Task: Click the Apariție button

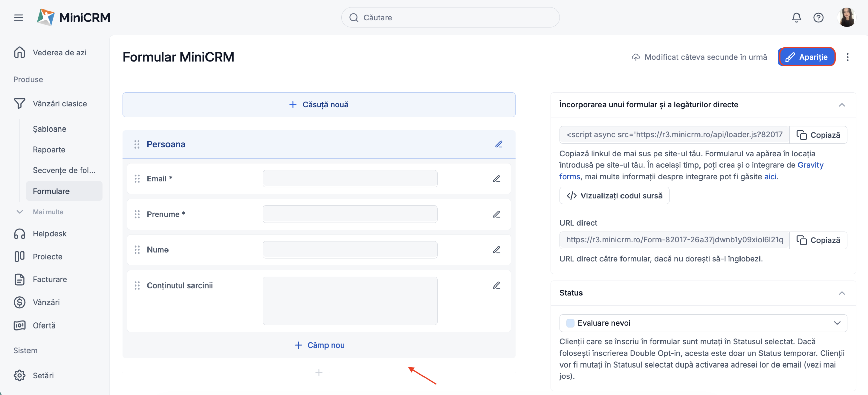Action: point(807,57)
